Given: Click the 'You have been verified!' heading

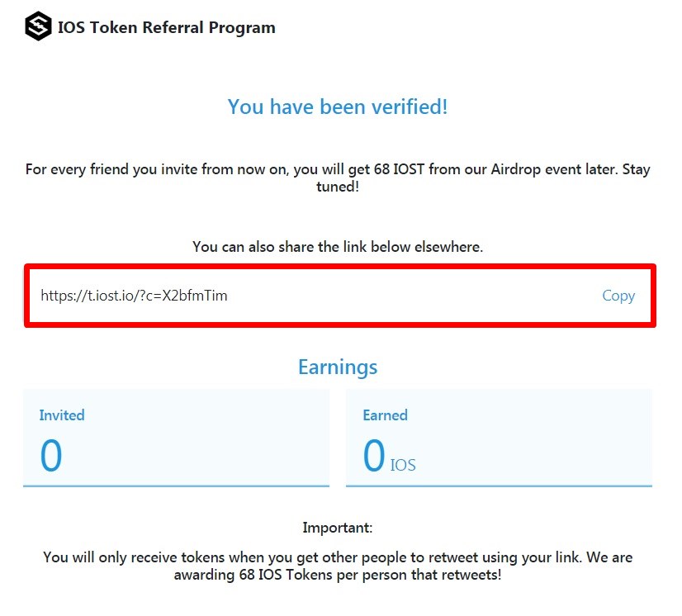Looking at the screenshot, I should point(338,107).
